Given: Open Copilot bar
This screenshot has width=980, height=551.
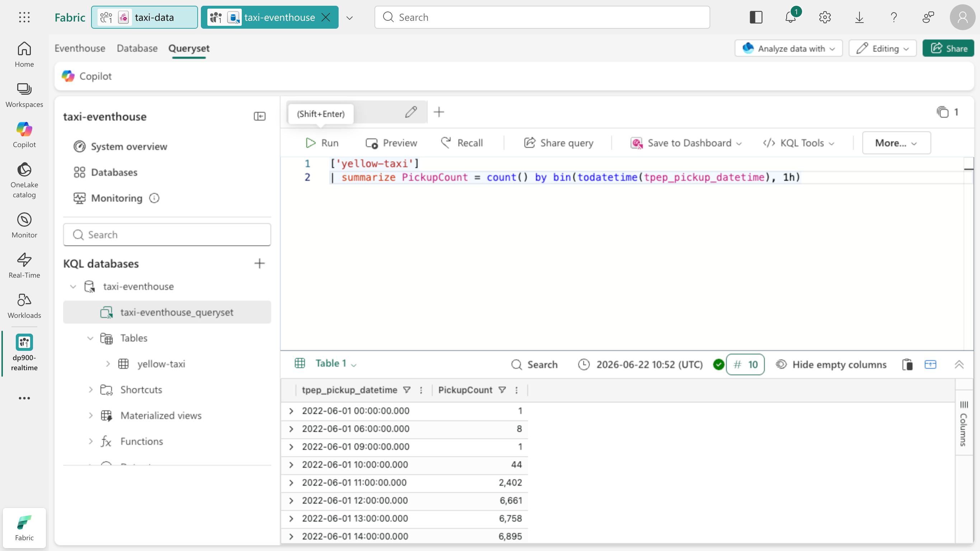Looking at the screenshot, I should click(87, 76).
